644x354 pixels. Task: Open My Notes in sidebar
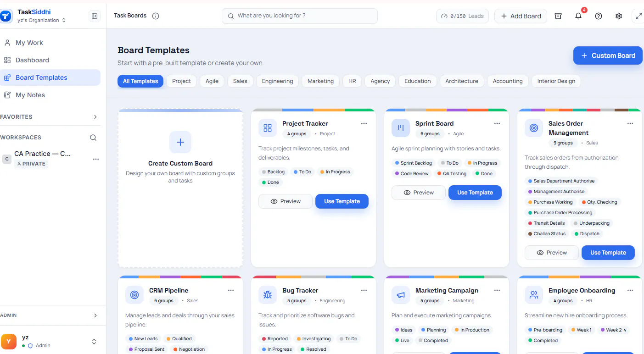(50, 95)
